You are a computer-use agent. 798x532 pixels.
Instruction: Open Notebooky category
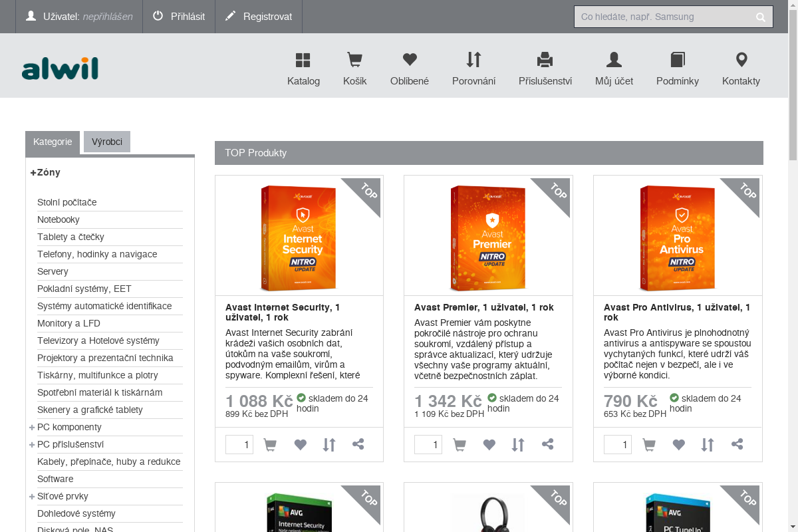tap(59, 219)
